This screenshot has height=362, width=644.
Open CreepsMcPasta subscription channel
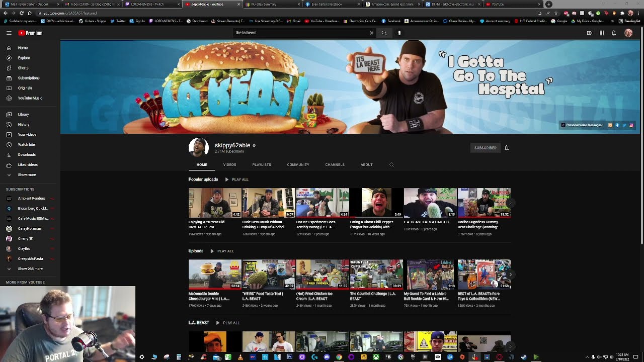point(30,258)
